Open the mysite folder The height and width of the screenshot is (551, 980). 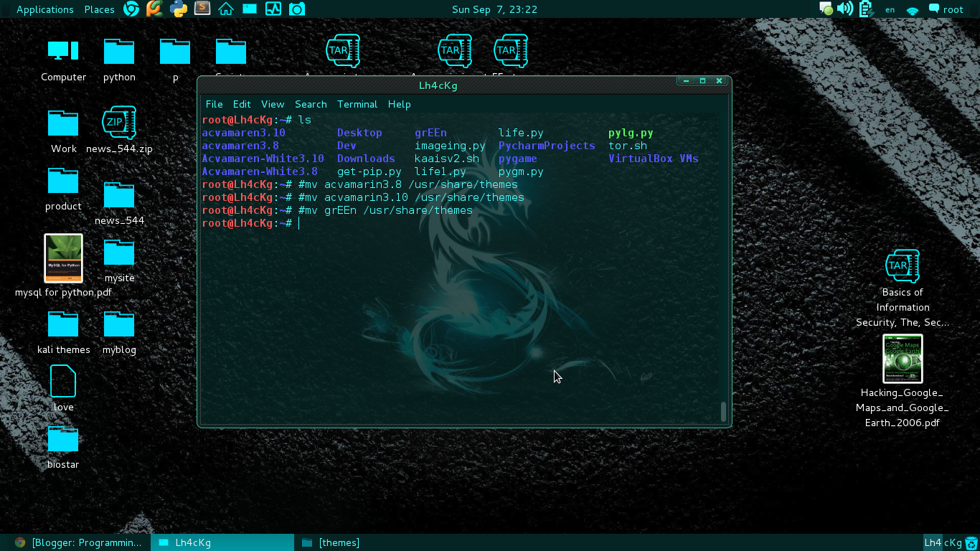[119, 260]
